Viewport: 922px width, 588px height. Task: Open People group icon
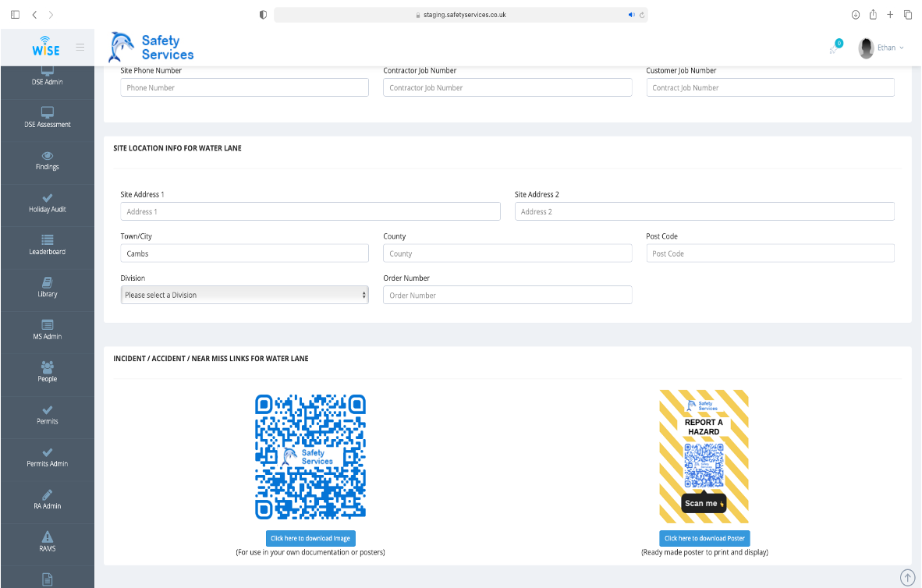click(x=48, y=367)
